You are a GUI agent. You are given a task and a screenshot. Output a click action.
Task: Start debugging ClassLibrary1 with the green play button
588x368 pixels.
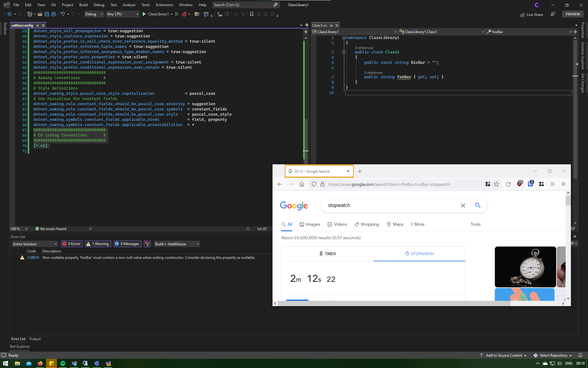click(x=144, y=14)
